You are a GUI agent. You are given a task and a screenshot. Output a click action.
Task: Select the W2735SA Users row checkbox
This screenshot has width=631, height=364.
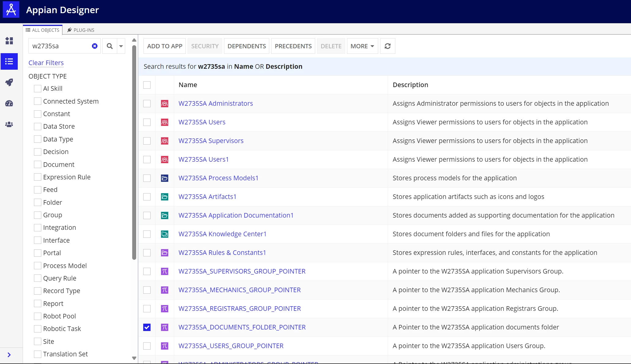147,122
